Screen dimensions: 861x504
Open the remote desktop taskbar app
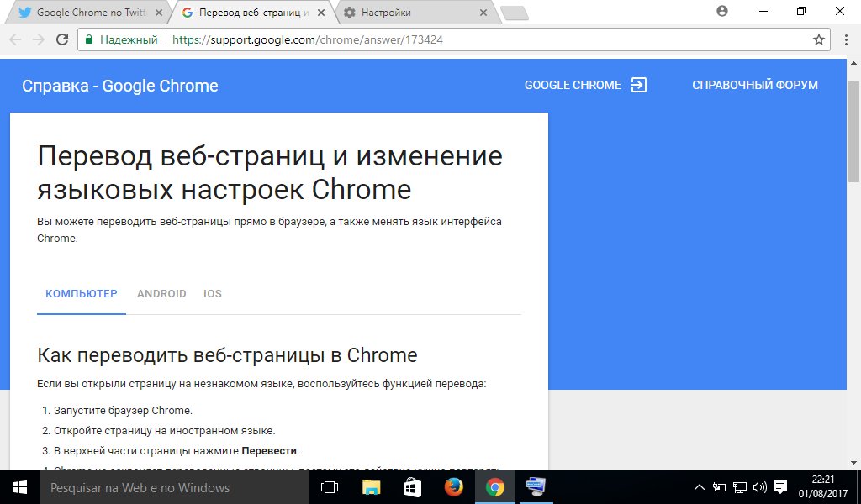coord(536,487)
